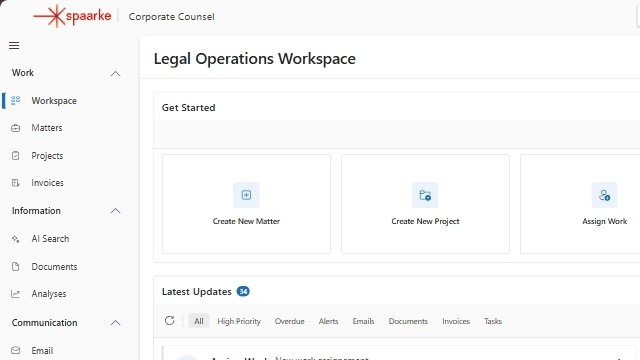Click the Assign Work person icon
The width and height of the screenshot is (640, 360).
(x=604, y=195)
